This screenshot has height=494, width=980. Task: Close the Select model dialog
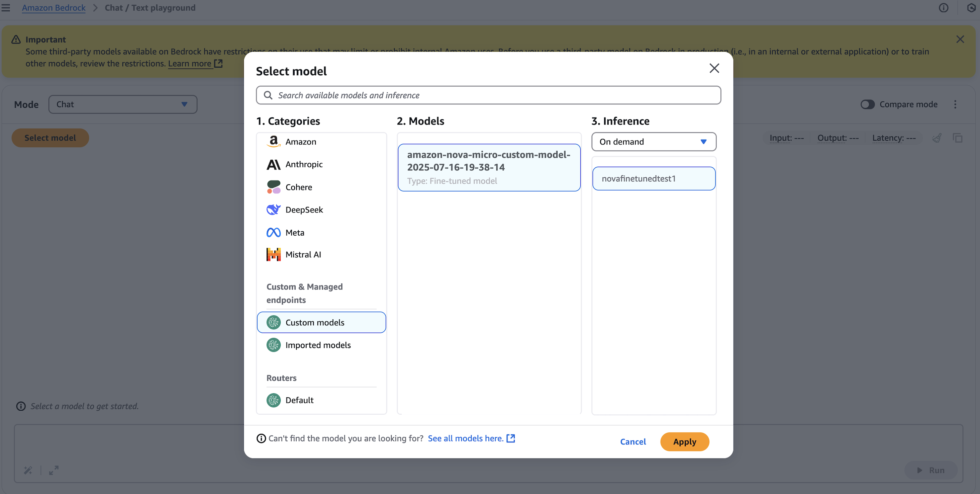pyautogui.click(x=714, y=69)
